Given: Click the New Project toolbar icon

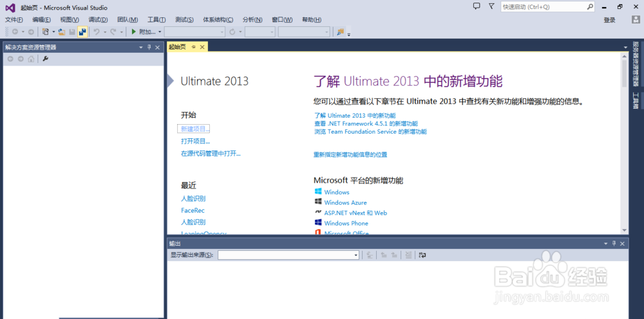Looking at the screenshot, I should [46, 32].
